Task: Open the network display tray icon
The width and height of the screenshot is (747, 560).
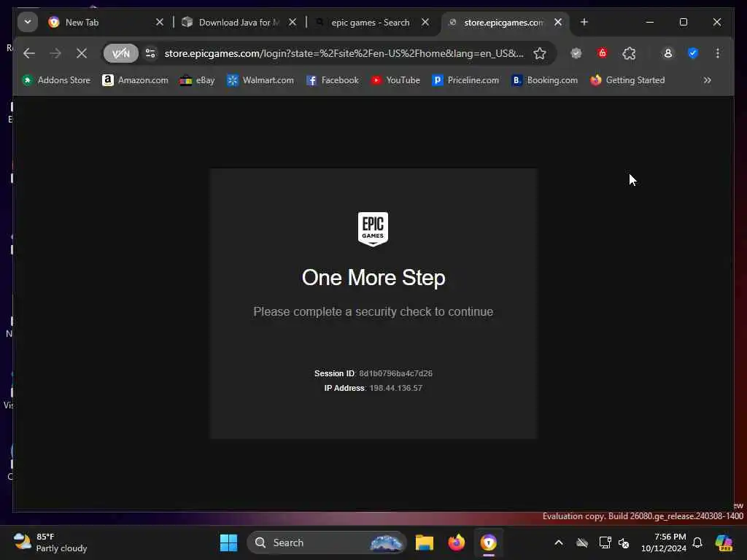Action: 605,542
